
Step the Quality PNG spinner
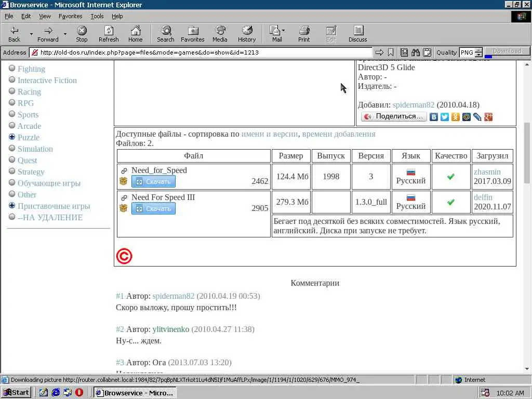pyautogui.click(x=478, y=52)
